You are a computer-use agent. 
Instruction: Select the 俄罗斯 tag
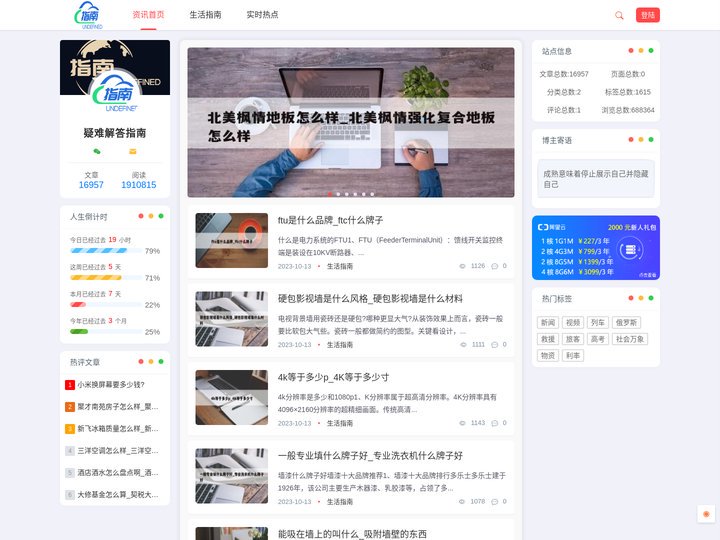pyautogui.click(x=626, y=323)
